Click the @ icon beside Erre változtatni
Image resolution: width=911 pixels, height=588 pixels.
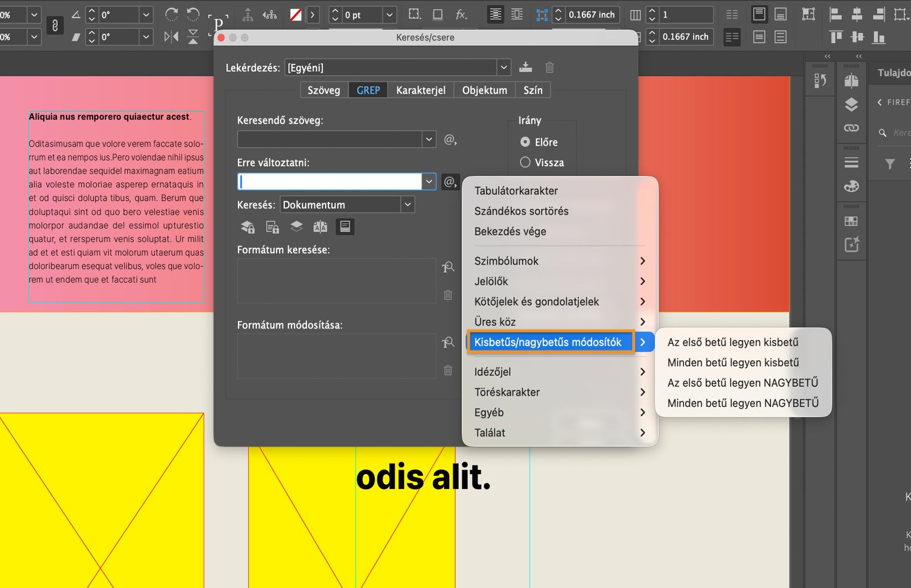click(450, 182)
